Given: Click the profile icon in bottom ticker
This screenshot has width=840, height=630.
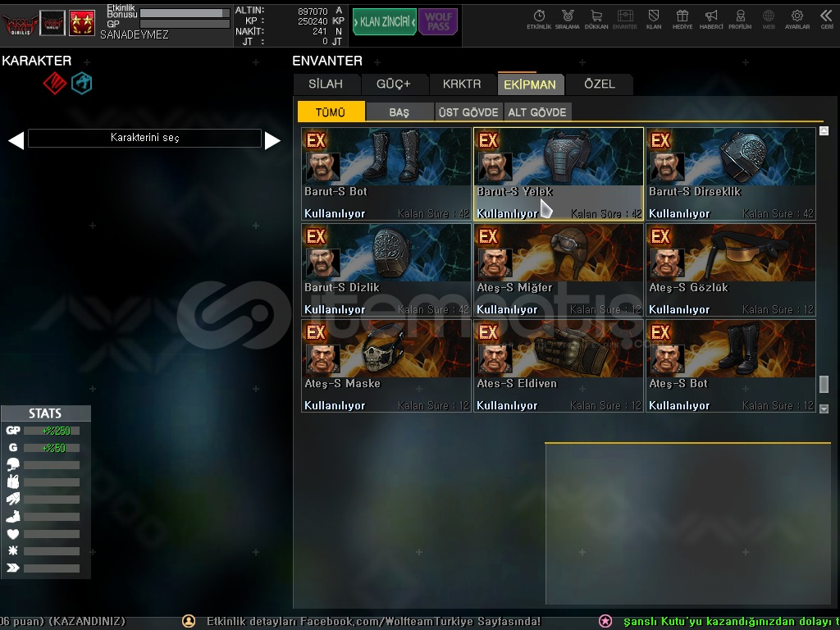Looking at the screenshot, I should click(x=189, y=621).
